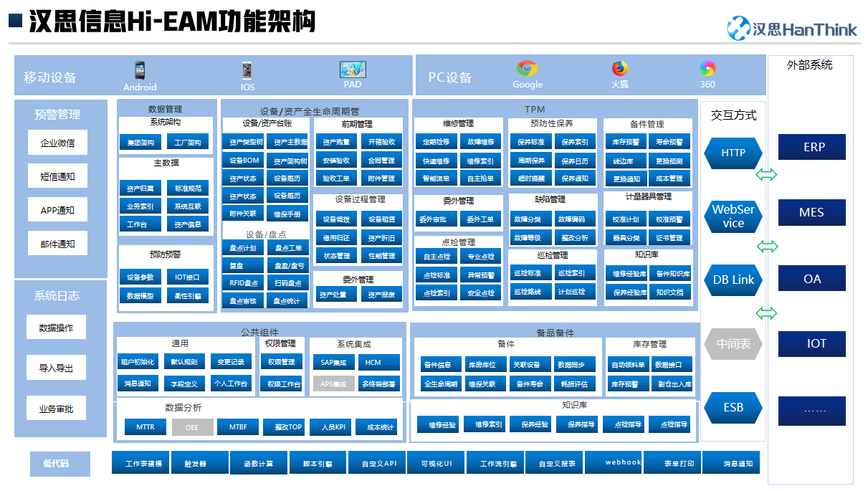The height and width of the screenshot is (491, 868).
Task: Click the IOT external system box
Action: (812, 343)
